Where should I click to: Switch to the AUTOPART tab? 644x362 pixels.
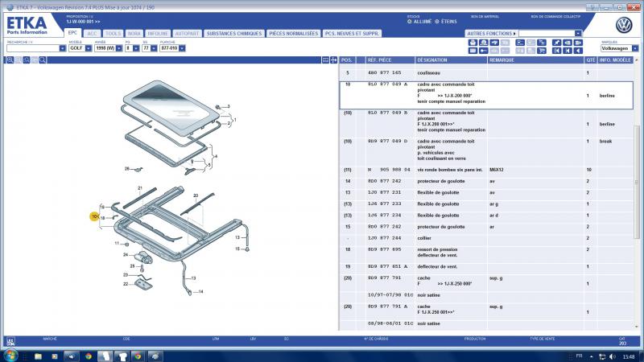coord(187,33)
